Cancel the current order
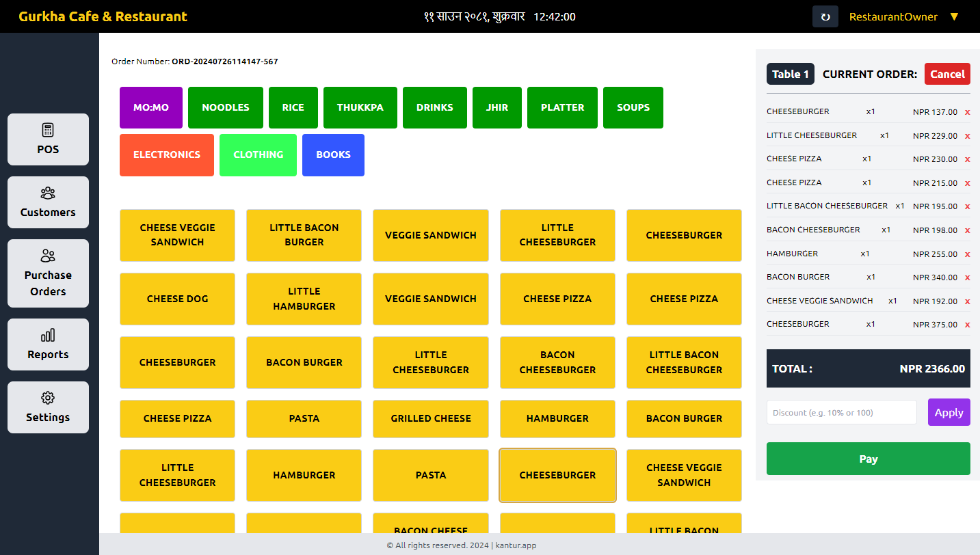The width and height of the screenshot is (980, 555). (947, 74)
